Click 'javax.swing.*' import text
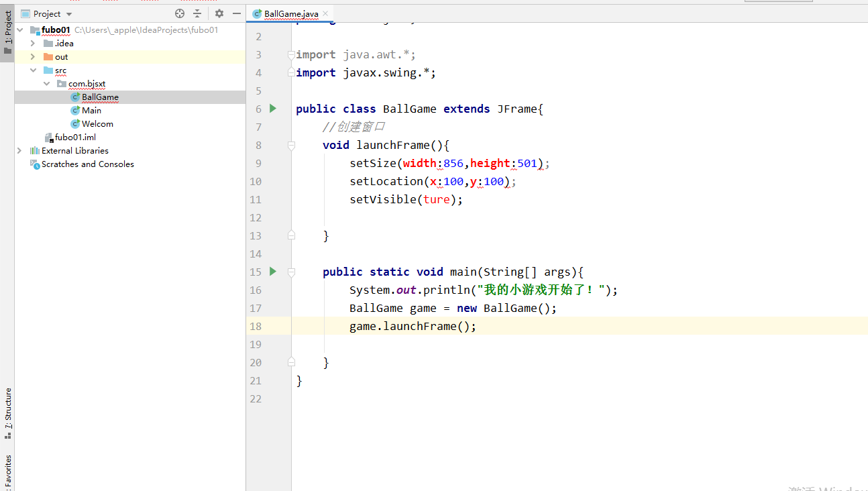This screenshot has height=491, width=868. tap(386, 72)
